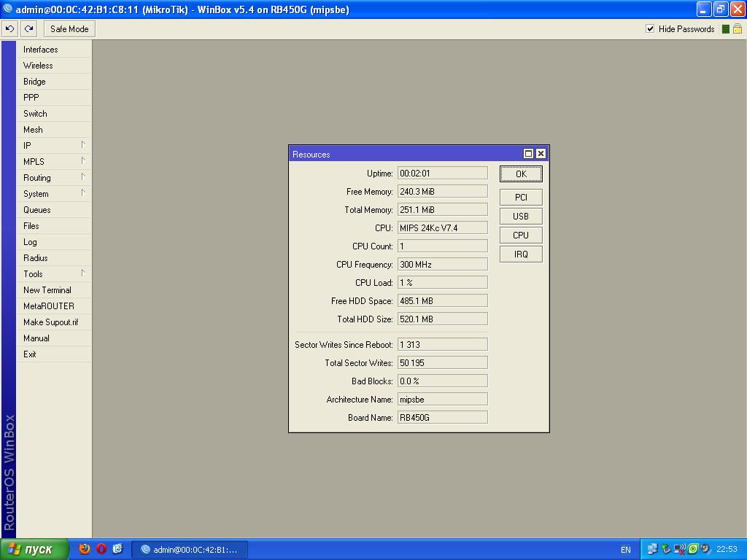
Task: Click the WinBox icon in the title bar
Action: tap(7, 9)
